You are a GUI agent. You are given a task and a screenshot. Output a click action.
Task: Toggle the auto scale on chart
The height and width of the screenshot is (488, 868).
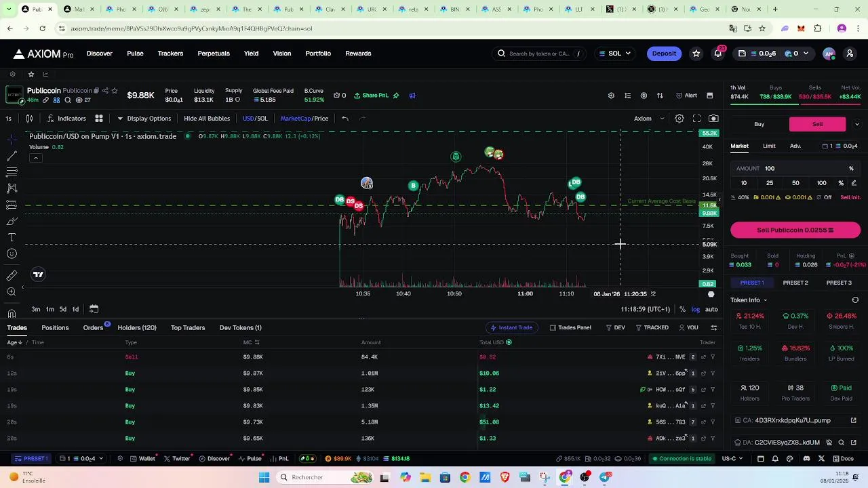pos(711,309)
